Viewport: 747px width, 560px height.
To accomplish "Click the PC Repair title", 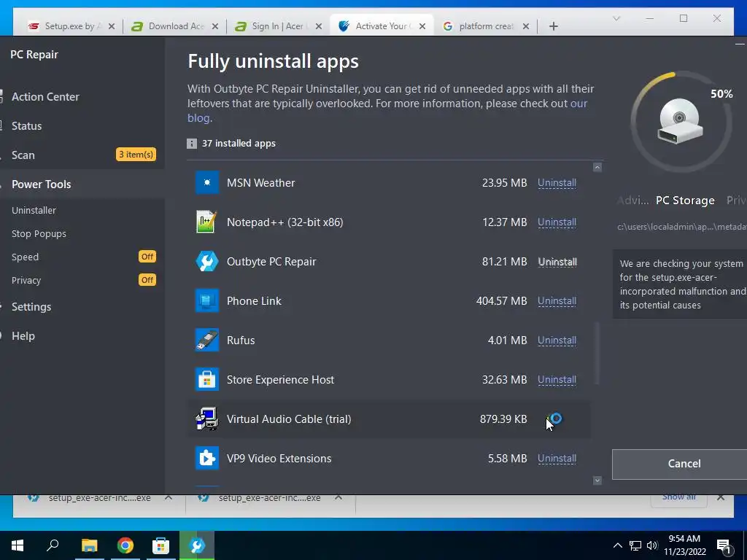I will tap(34, 54).
